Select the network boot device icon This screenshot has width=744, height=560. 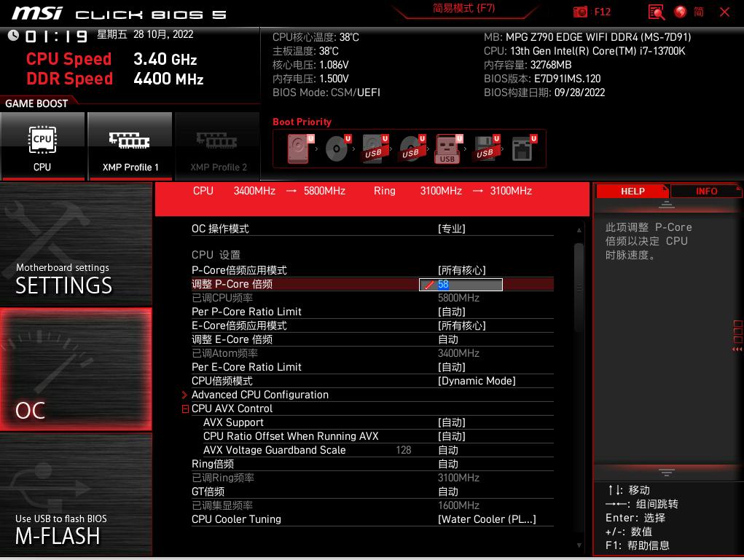point(525,149)
